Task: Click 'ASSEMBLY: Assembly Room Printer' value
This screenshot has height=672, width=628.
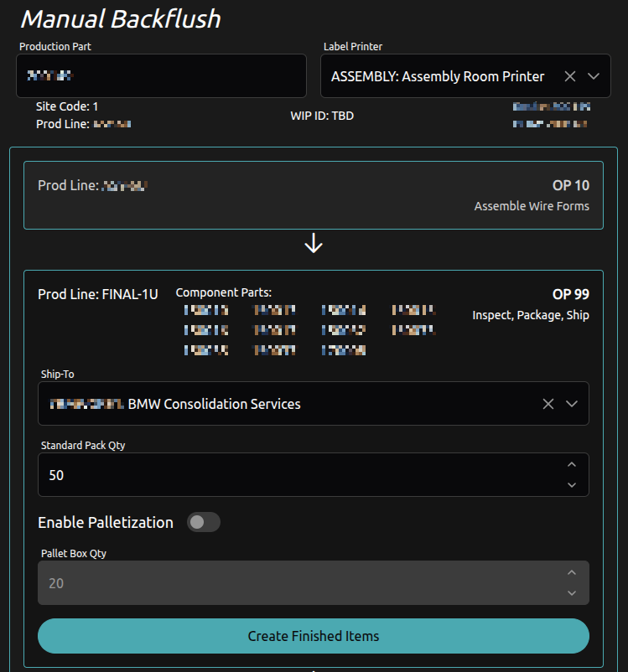Action: (438, 76)
